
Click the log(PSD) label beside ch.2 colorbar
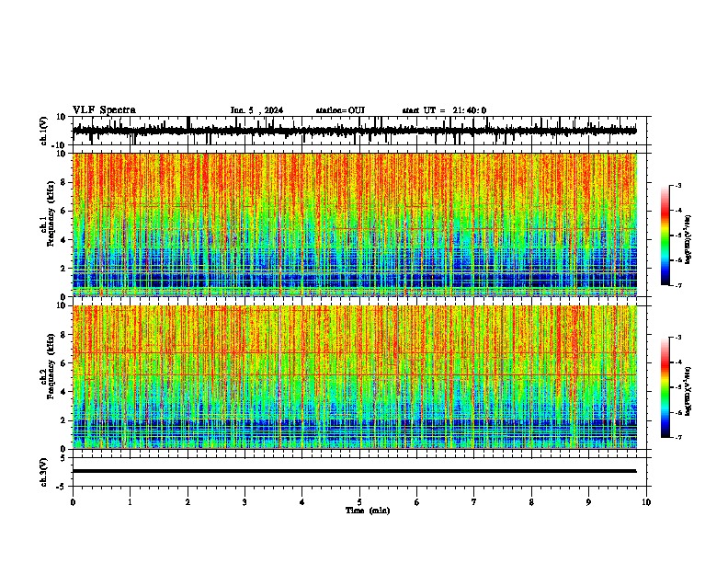click(688, 391)
